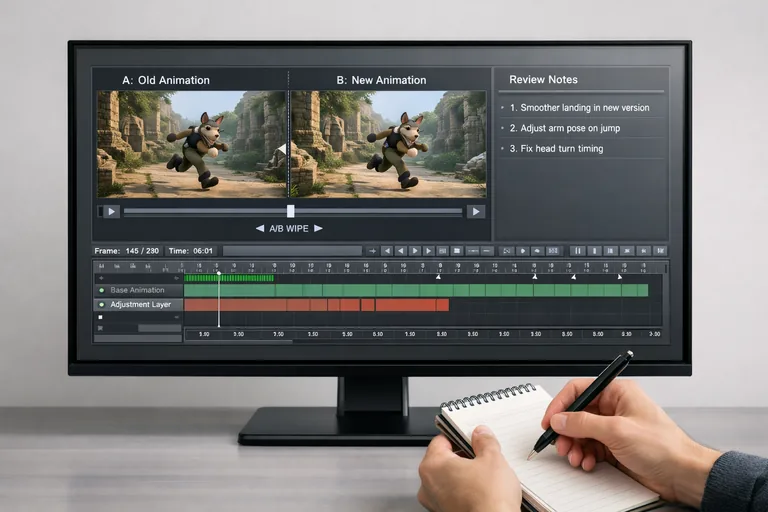
Task: Click the play button right of wipe slider
Action: coord(476,211)
